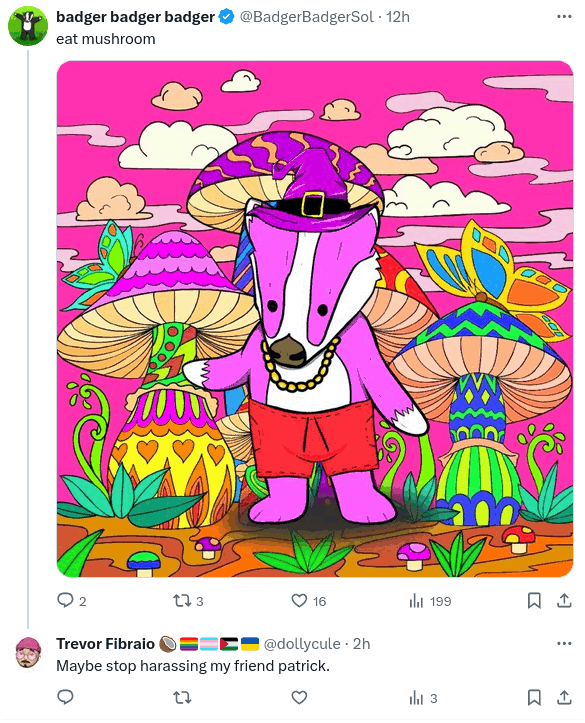Bookmark the badger badger badger post
Image resolution: width=585 pixels, height=723 pixels.
point(534,601)
